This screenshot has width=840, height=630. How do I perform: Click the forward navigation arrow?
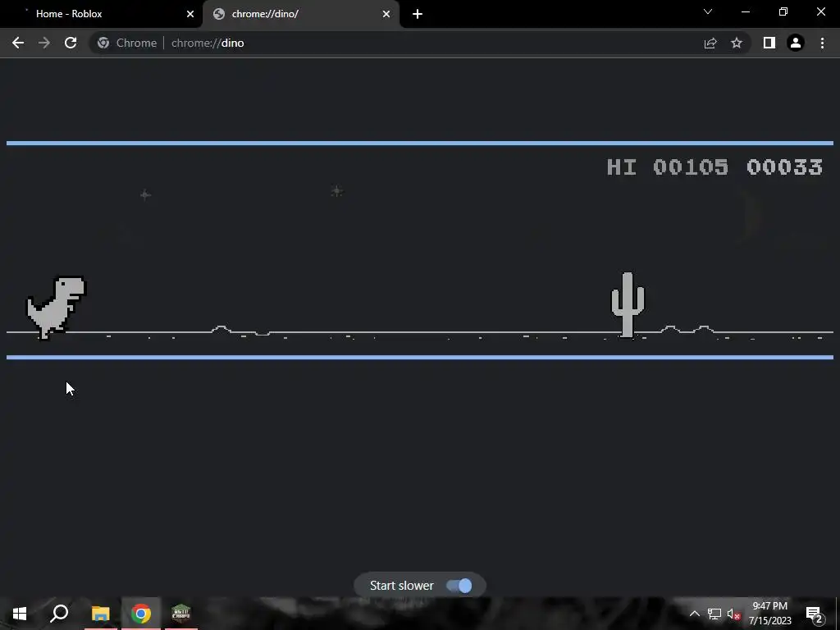44,43
